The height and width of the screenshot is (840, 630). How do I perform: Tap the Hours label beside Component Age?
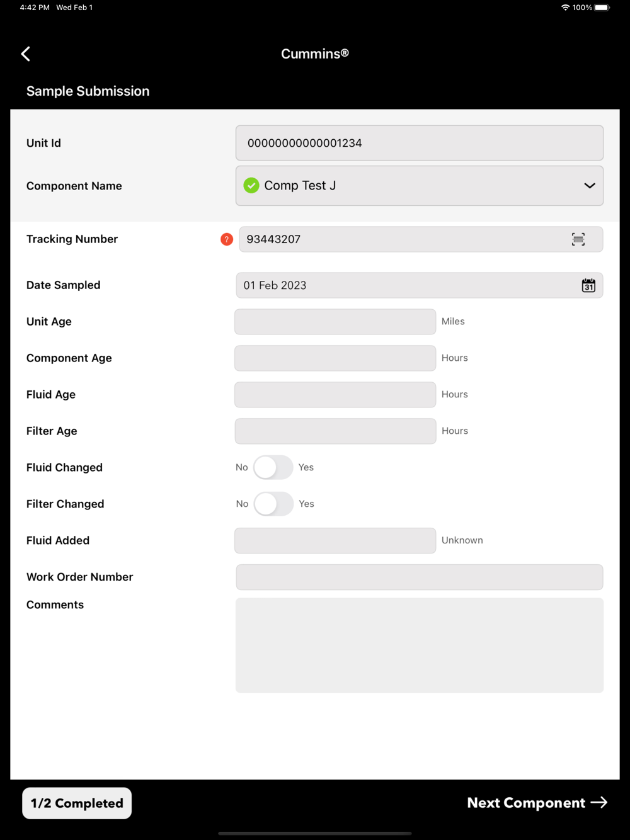(455, 358)
